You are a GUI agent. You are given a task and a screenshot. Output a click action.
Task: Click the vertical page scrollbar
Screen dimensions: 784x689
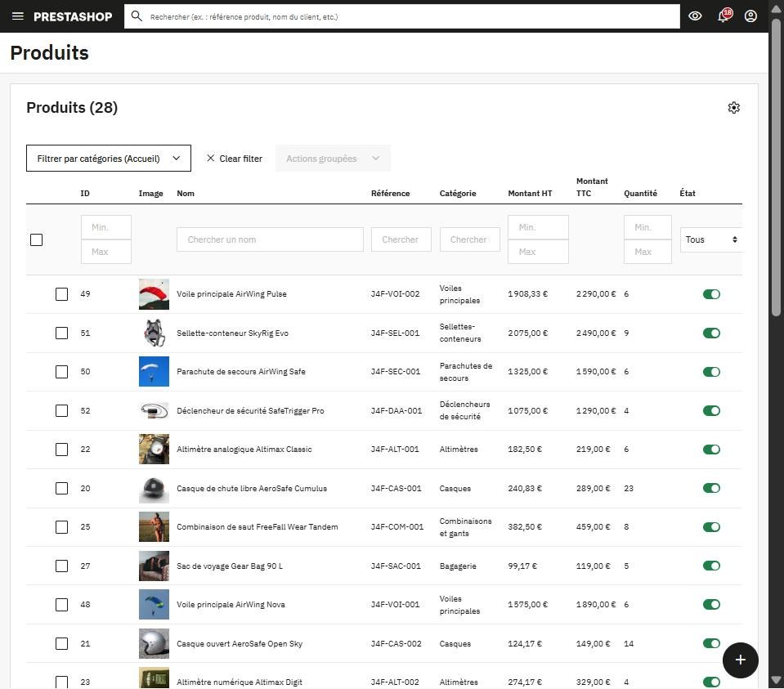pyautogui.click(x=776, y=168)
